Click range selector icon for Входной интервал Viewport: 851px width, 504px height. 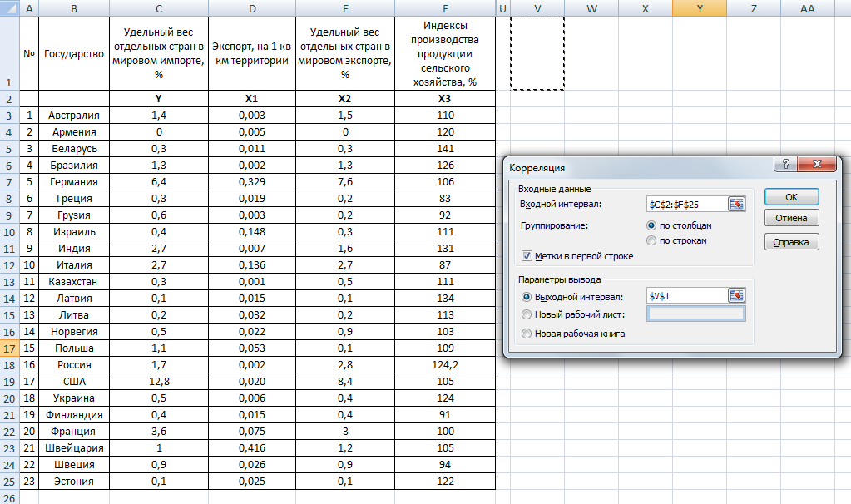(x=736, y=204)
